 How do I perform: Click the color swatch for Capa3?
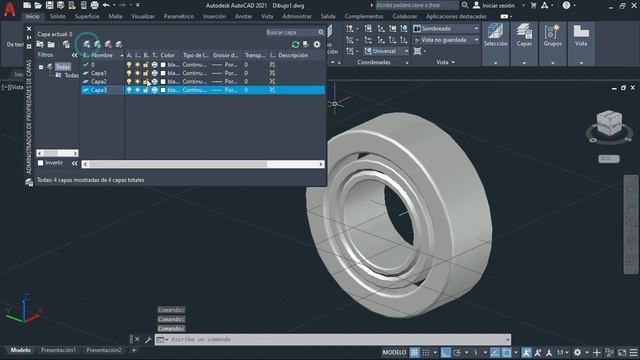click(163, 90)
